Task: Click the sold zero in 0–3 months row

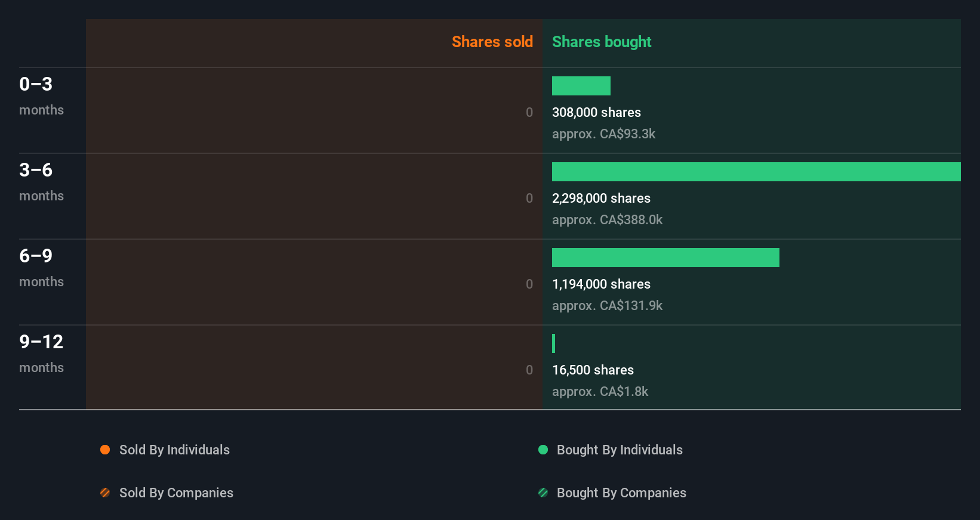Action: [x=529, y=112]
